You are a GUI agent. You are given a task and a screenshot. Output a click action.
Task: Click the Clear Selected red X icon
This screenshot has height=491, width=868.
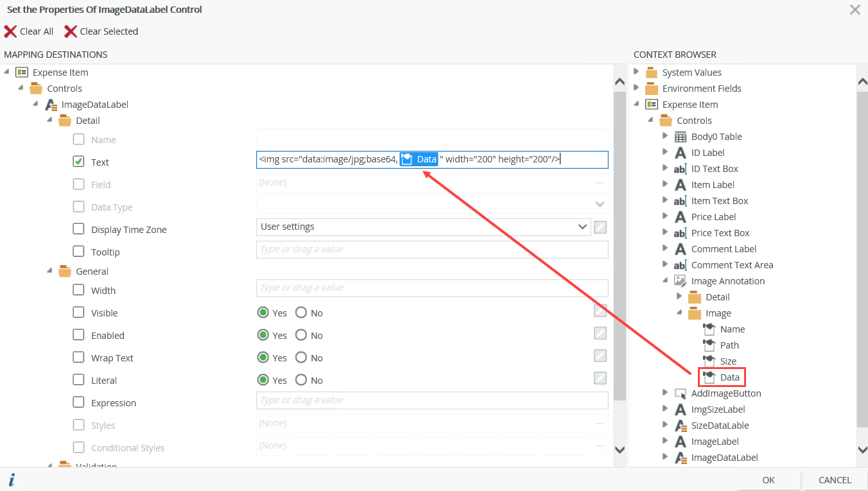(70, 31)
